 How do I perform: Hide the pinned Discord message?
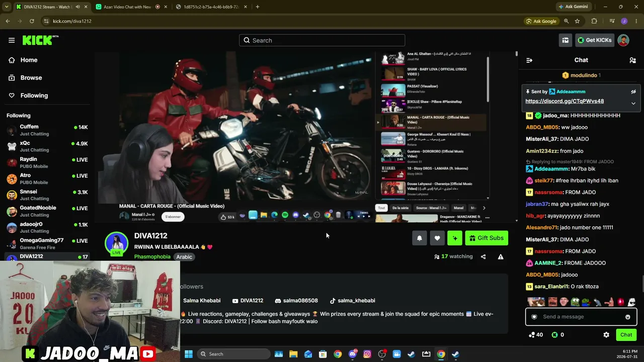(x=633, y=92)
